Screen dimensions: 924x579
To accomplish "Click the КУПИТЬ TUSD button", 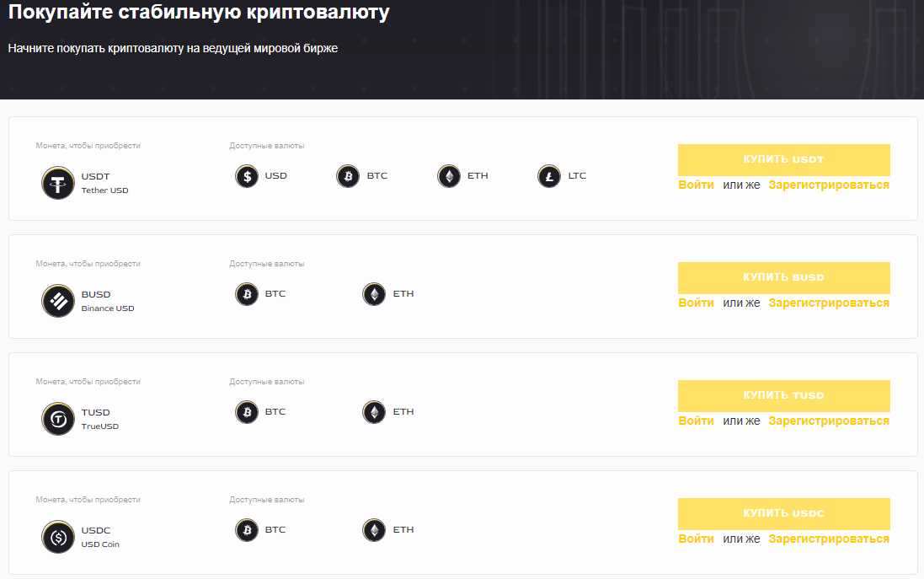I will tap(783, 396).
